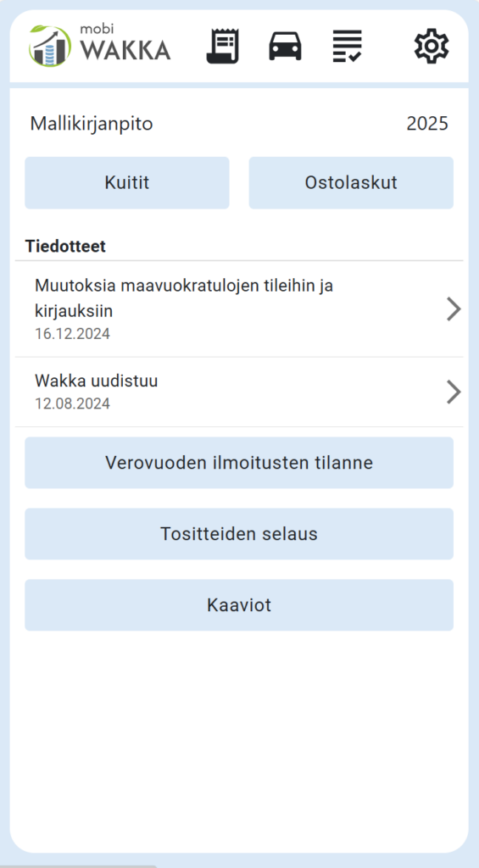Screen dimensions: 479x868
Task: Select the year 2025
Action: [x=427, y=124]
